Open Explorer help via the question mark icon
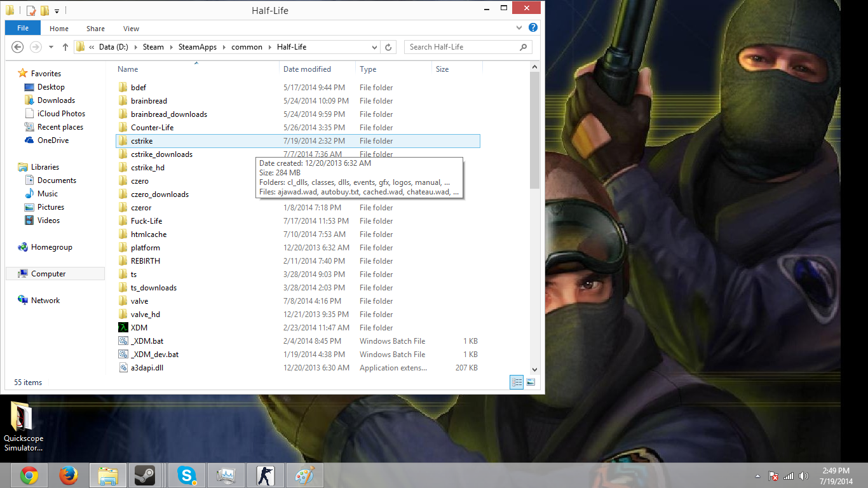Screen dimensions: 868x488 [533, 28]
